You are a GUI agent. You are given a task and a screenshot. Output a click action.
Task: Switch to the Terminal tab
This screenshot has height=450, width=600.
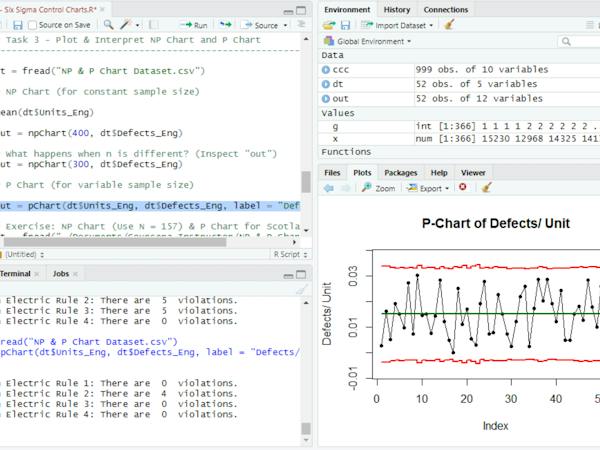pos(15,274)
